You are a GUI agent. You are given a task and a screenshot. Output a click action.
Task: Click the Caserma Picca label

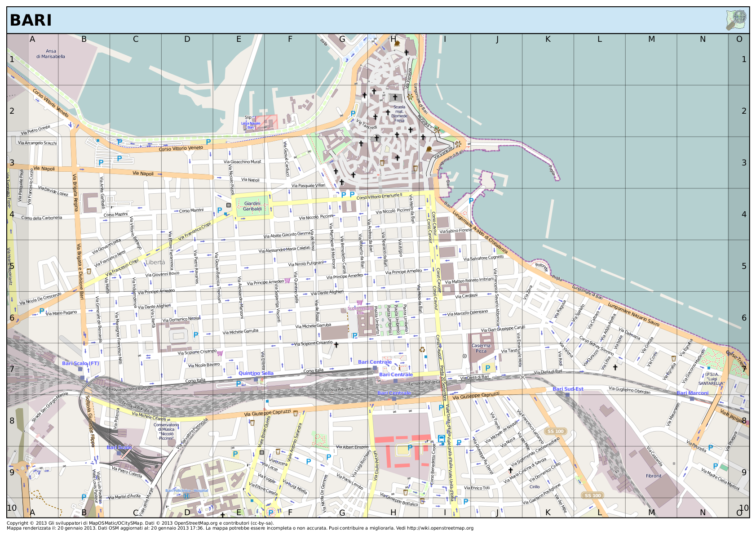click(x=481, y=348)
